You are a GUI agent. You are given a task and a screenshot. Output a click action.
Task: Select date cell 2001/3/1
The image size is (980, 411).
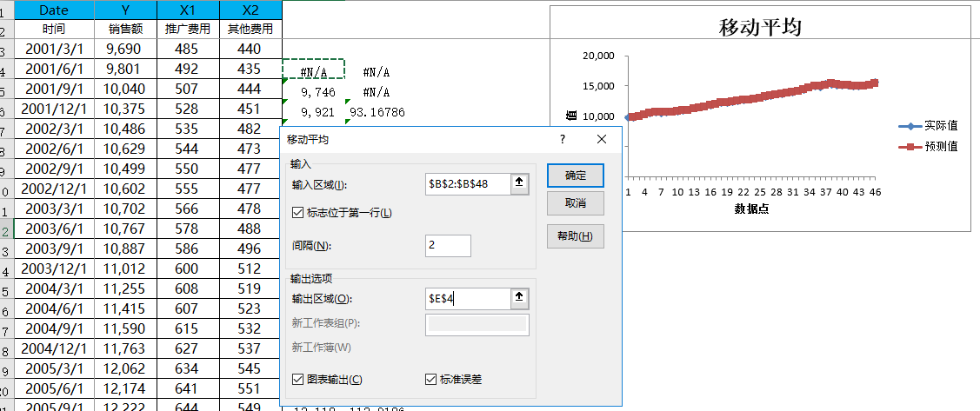54,49
